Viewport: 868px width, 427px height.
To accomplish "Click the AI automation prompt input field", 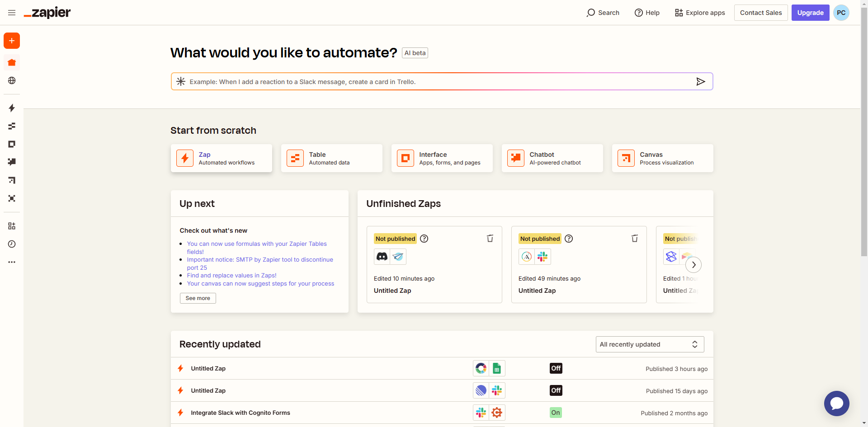I will (434, 82).
